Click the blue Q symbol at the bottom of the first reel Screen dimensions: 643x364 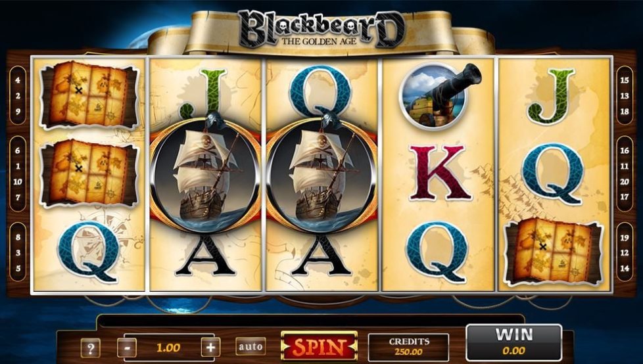click(88, 252)
